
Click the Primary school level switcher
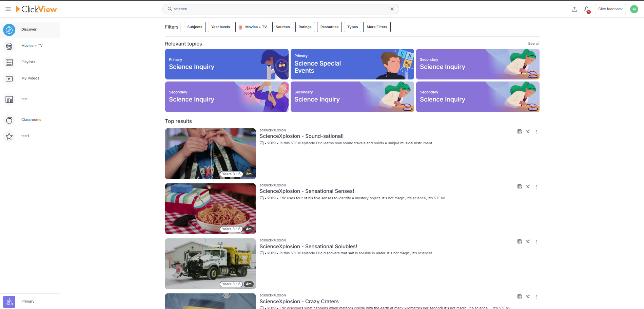pos(30,302)
